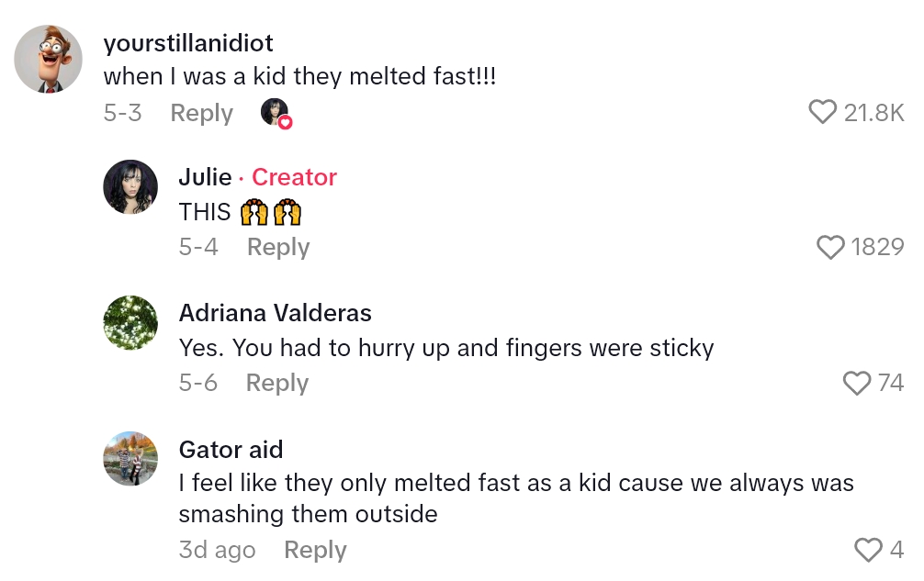Click the creator-liked badge beside the first Reply
Screen dimensions: 924x581
pos(276,113)
